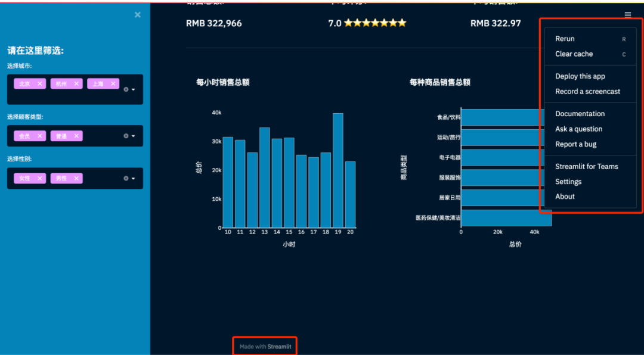The height and width of the screenshot is (355, 644).
Task: Click the 运动/旅行 category label
Action: click(x=449, y=138)
